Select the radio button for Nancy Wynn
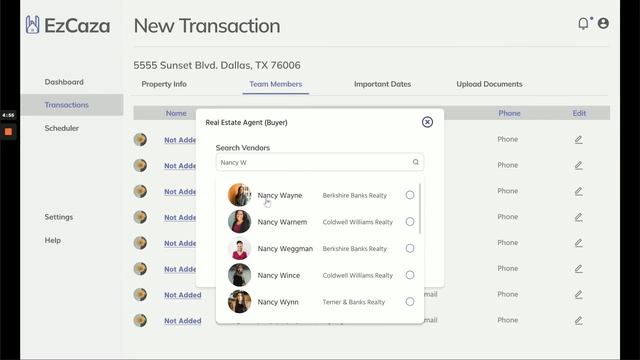This screenshot has width=640, height=360. [x=410, y=302]
